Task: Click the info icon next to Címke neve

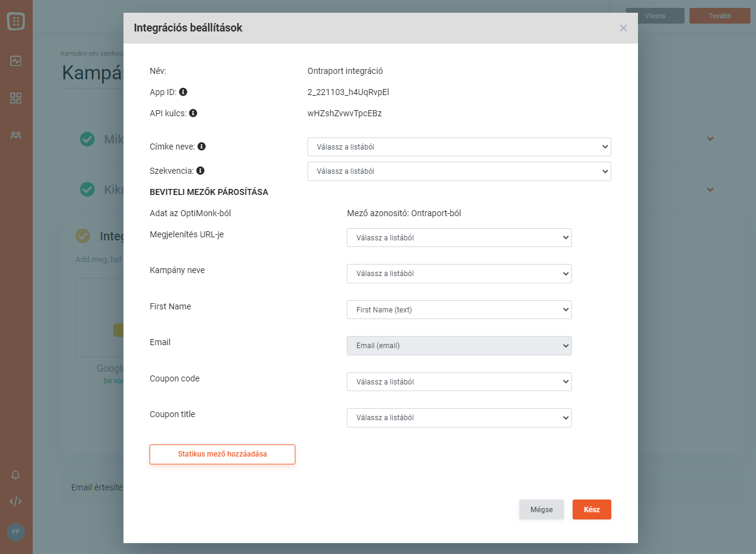Action: coord(202,147)
